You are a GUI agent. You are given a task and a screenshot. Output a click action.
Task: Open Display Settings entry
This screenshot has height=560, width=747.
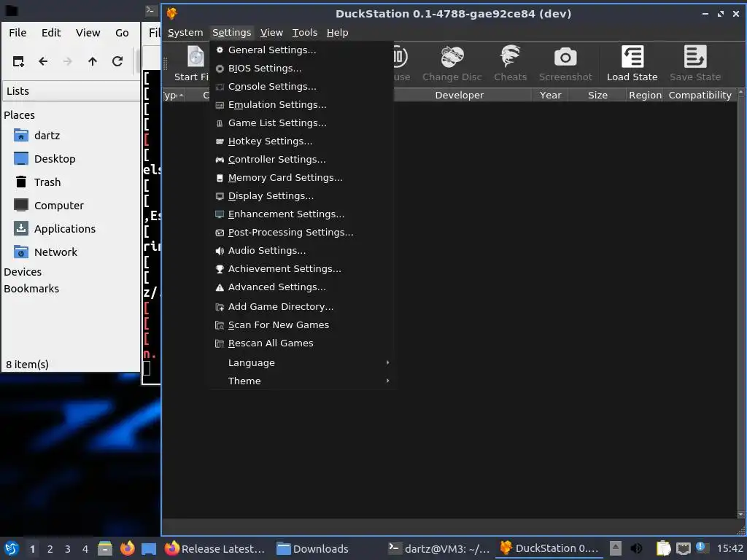301,195
